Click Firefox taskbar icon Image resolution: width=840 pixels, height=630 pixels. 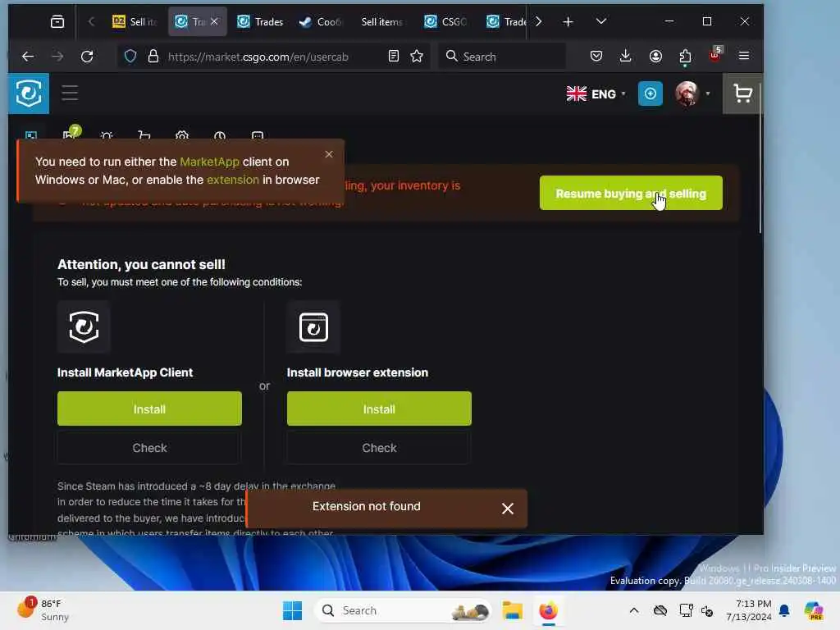point(548,610)
